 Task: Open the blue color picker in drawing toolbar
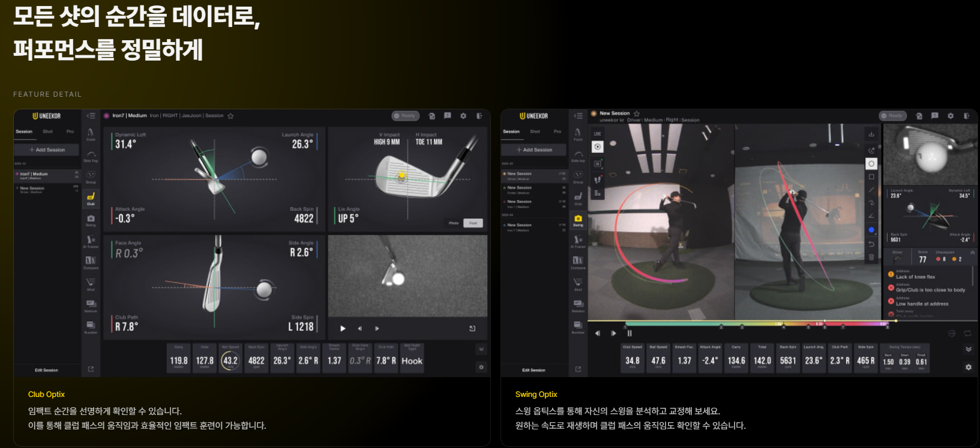point(871,230)
